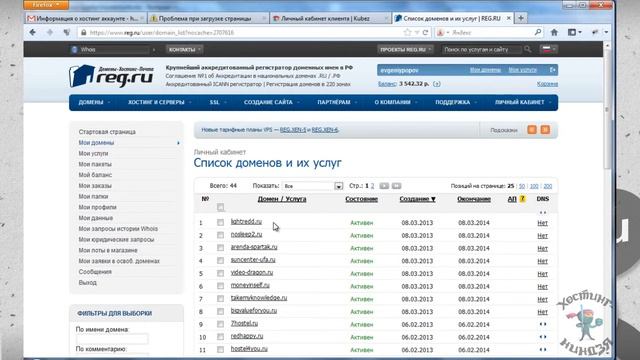Open the Мой баланс sidebar link

click(x=95, y=175)
